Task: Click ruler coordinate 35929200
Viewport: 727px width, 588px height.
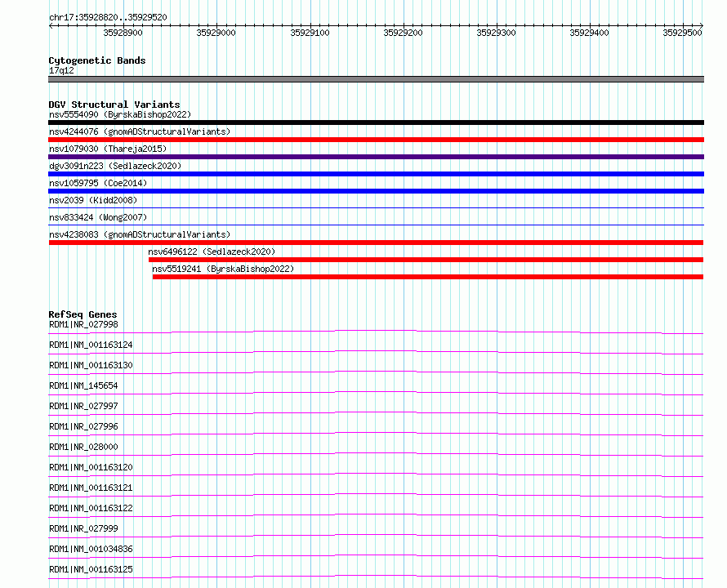Action: 403,33
